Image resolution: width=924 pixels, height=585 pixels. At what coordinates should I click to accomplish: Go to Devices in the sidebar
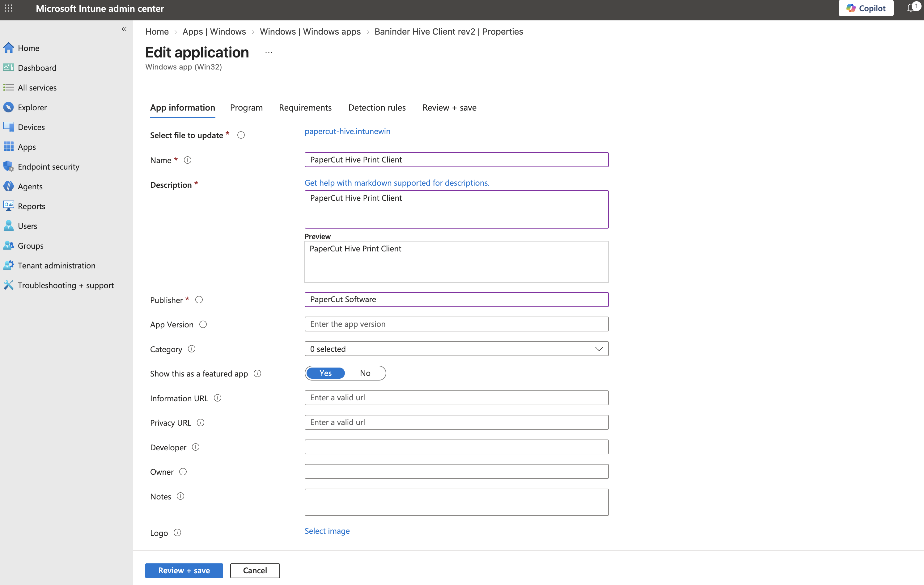pyautogui.click(x=31, y=127)
